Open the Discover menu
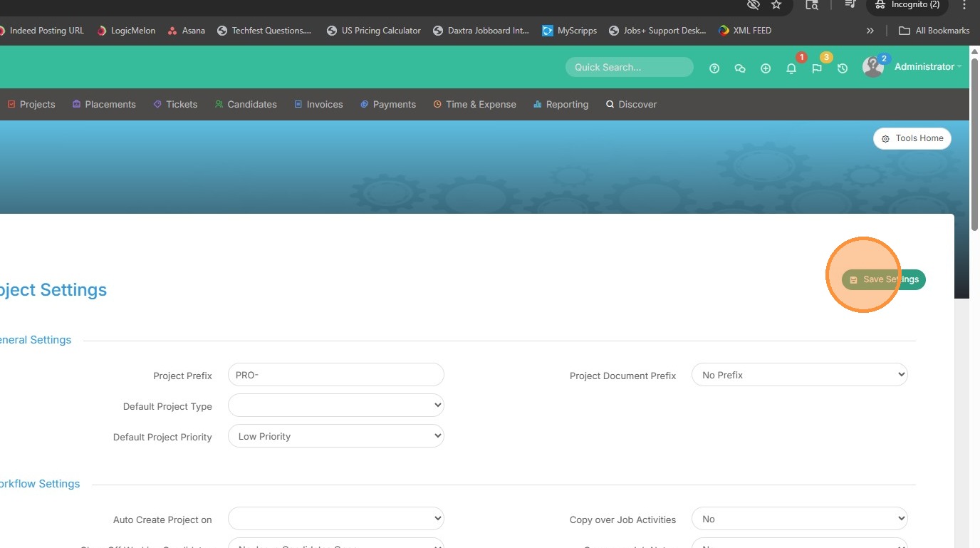The image size is (980, 548). [x=631, y=104]
